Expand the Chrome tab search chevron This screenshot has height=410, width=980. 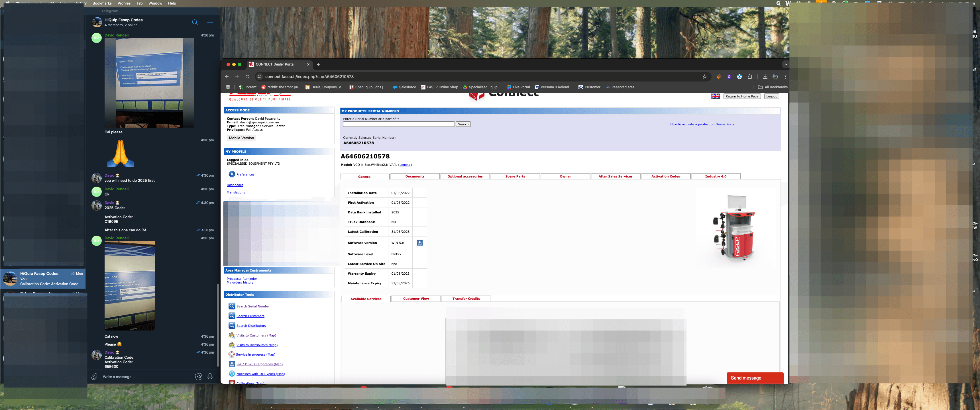786,64
